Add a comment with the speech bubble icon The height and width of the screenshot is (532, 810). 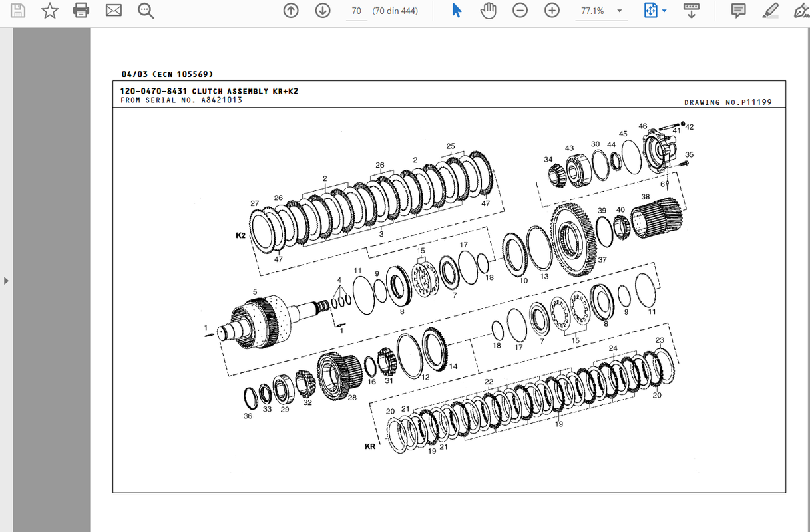(738, 11)
